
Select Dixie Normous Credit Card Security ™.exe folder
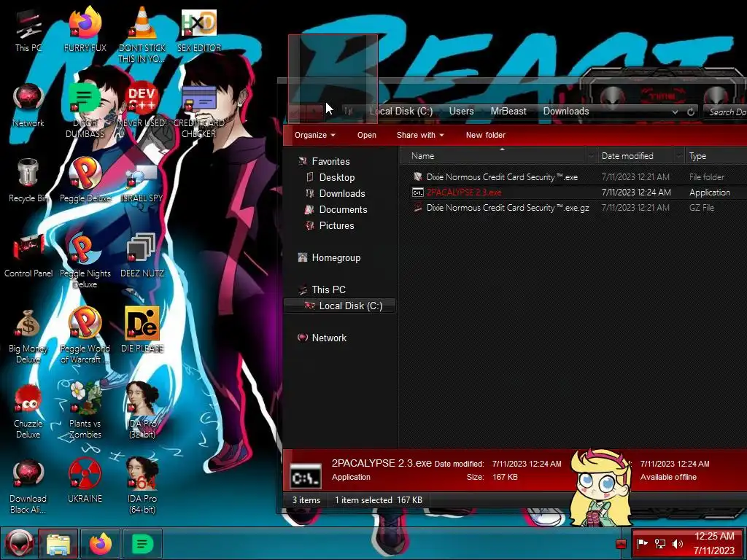tap(502, 177)
